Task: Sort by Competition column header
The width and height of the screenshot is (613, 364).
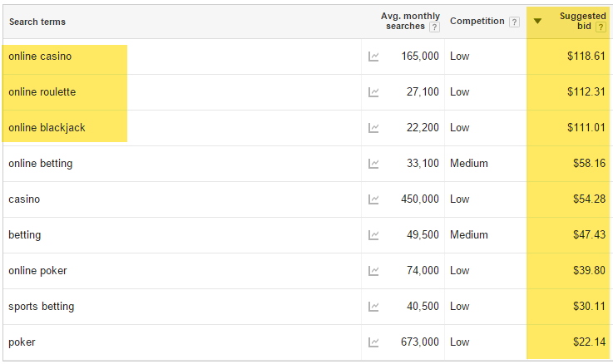Action: click(x=477, y=21)
